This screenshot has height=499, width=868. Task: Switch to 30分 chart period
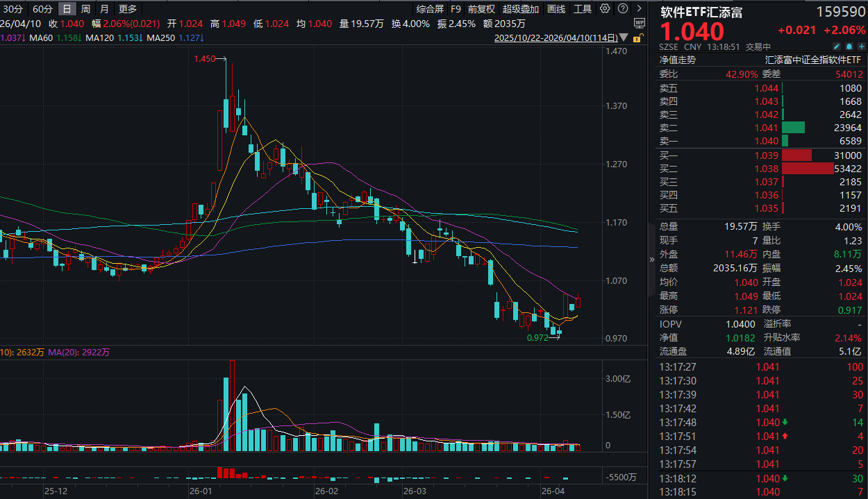pos(13,9)
